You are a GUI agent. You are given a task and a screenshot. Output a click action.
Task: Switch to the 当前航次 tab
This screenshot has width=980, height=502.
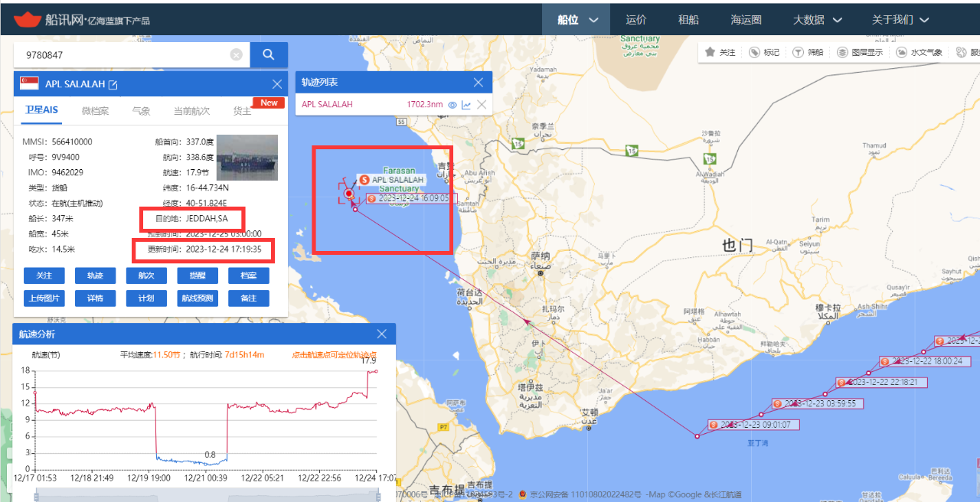click(191, 111)
